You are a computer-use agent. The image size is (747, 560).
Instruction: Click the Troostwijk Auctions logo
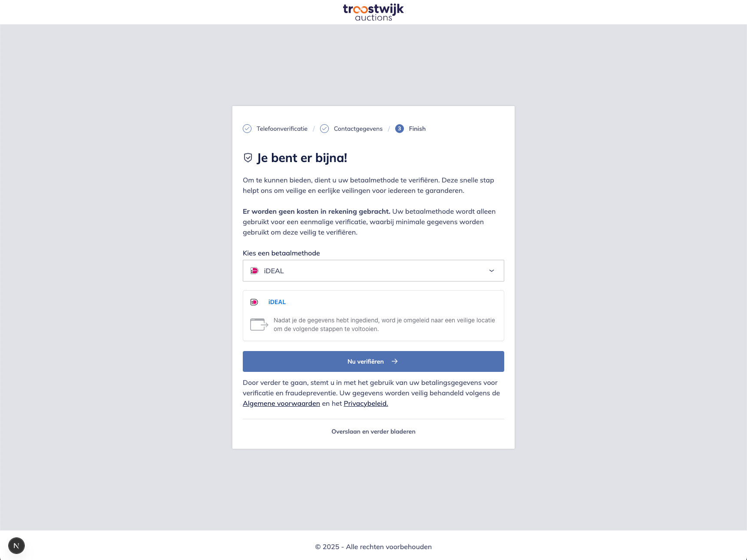click(x=373, y=12)
